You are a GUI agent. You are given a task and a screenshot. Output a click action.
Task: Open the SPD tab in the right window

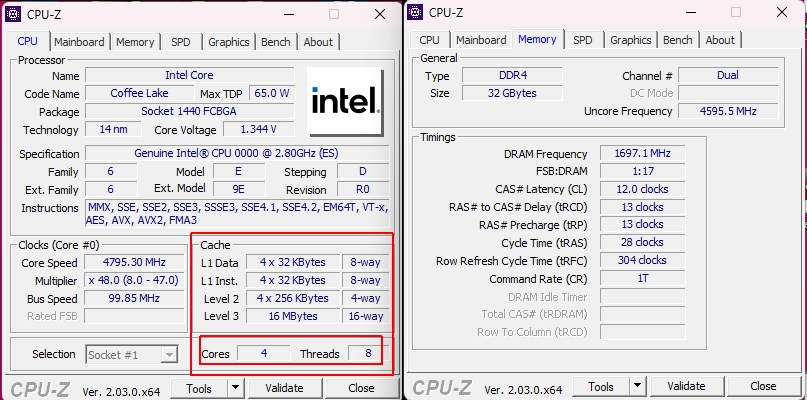point(583,40)
